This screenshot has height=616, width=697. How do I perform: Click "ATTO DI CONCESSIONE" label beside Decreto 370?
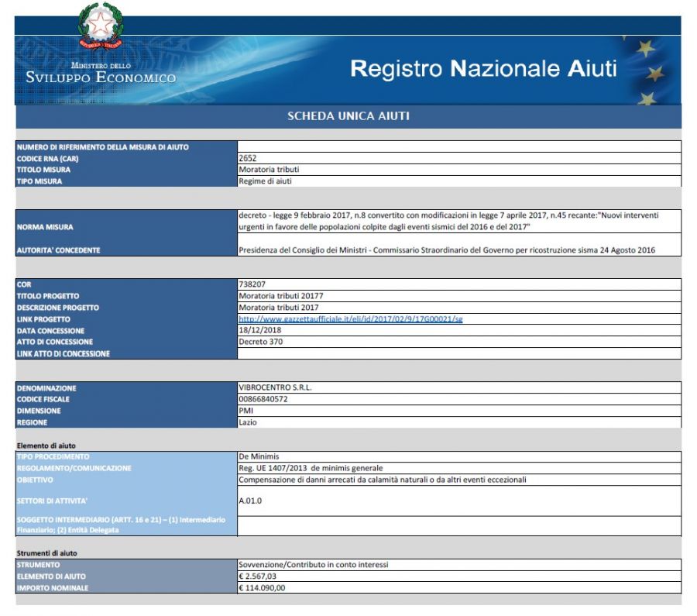[55, 342]
